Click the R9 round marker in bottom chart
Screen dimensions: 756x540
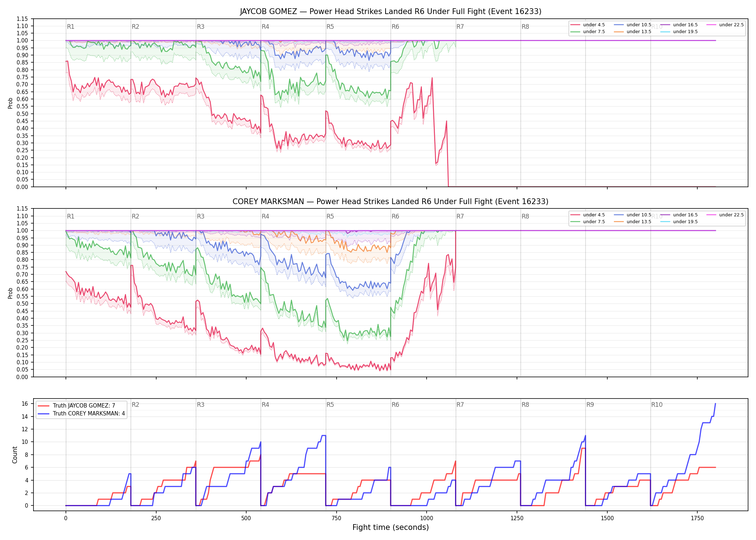click(x=590, y=405)
